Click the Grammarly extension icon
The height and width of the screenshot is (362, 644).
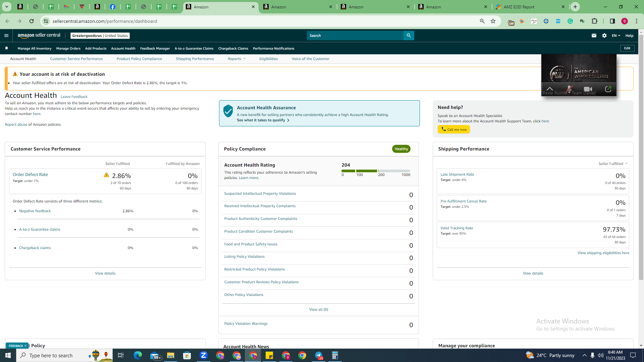570,21
